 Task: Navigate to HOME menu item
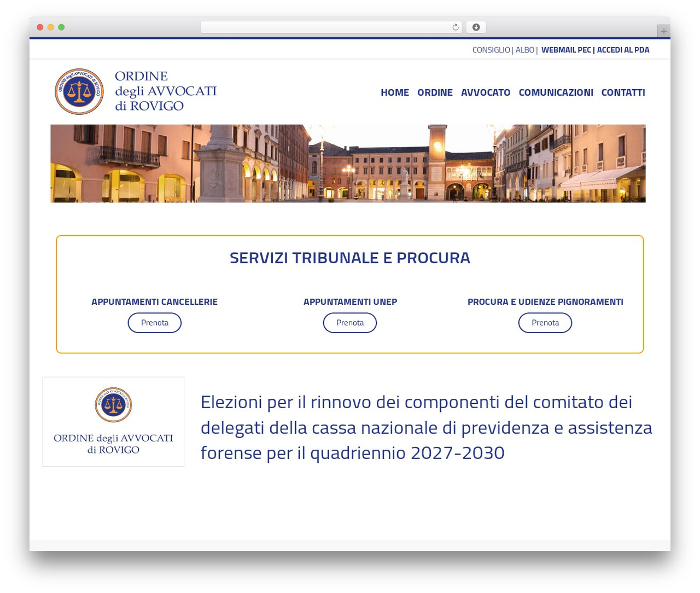coord(395,92)
